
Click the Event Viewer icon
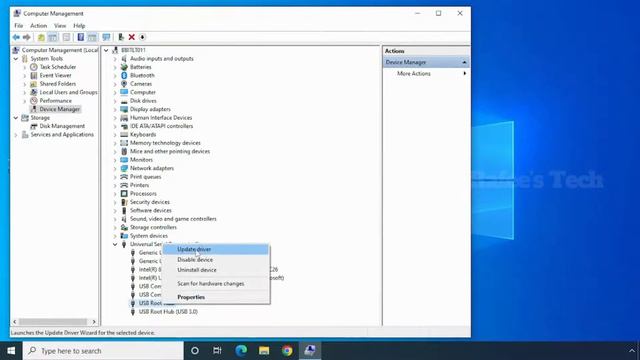(34, 76)
